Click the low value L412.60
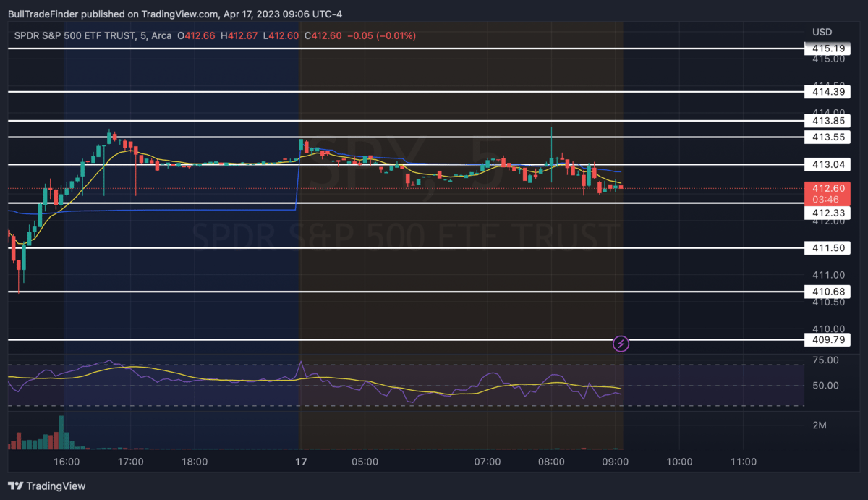The height and width of the screenshot is (500, 868). [281, 35]
